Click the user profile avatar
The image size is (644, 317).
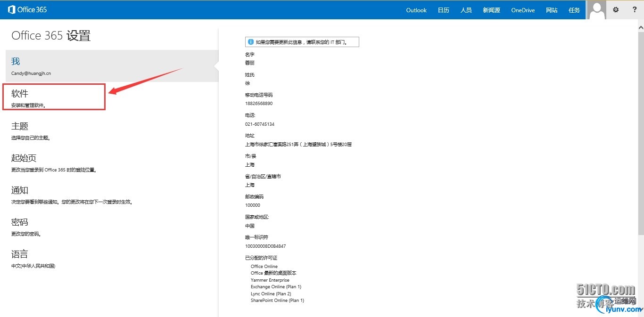point(596,10)
